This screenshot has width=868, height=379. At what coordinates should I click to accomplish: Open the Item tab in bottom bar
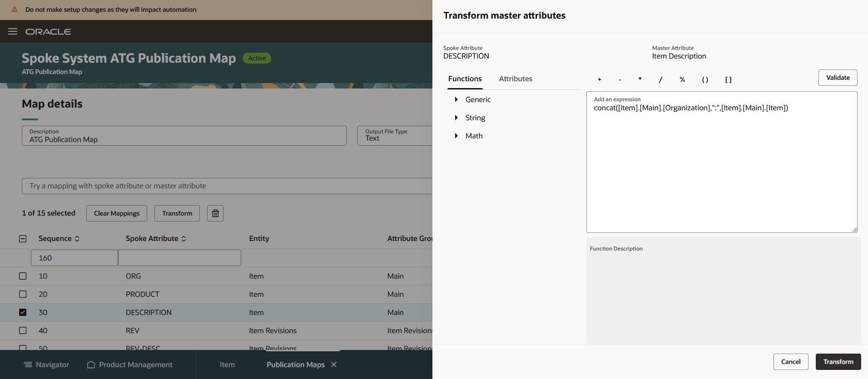click(227, 364)
